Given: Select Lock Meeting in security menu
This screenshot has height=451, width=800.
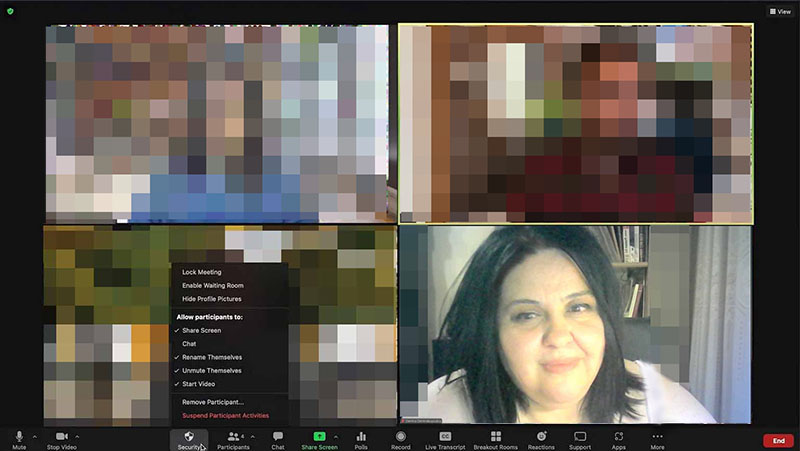Looking at the screenshot, I should coord(201,272).
